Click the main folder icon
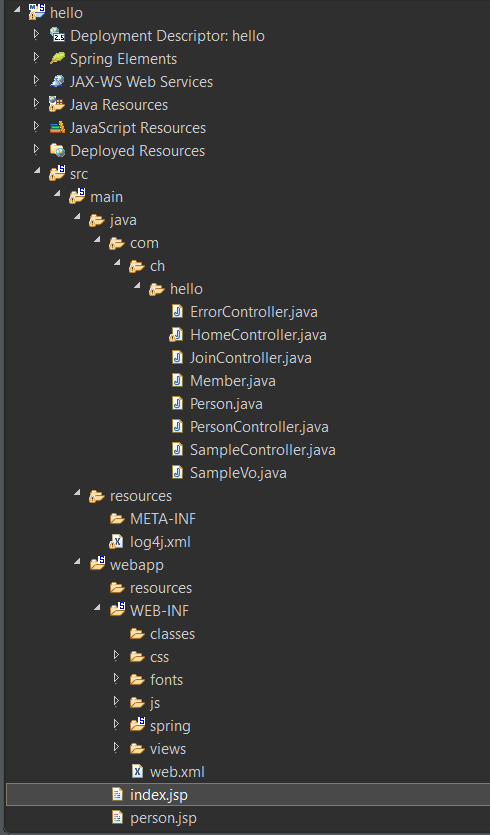This screenshot has width=490, height=835. click(x=77, y=196)
